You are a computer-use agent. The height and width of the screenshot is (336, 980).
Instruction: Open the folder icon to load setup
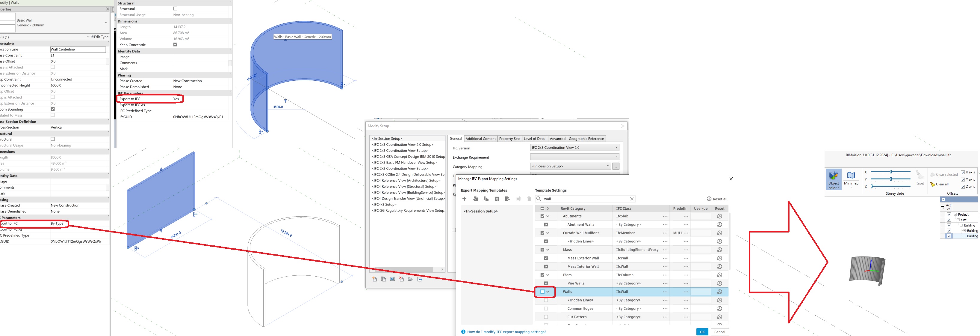click(411, 279)
